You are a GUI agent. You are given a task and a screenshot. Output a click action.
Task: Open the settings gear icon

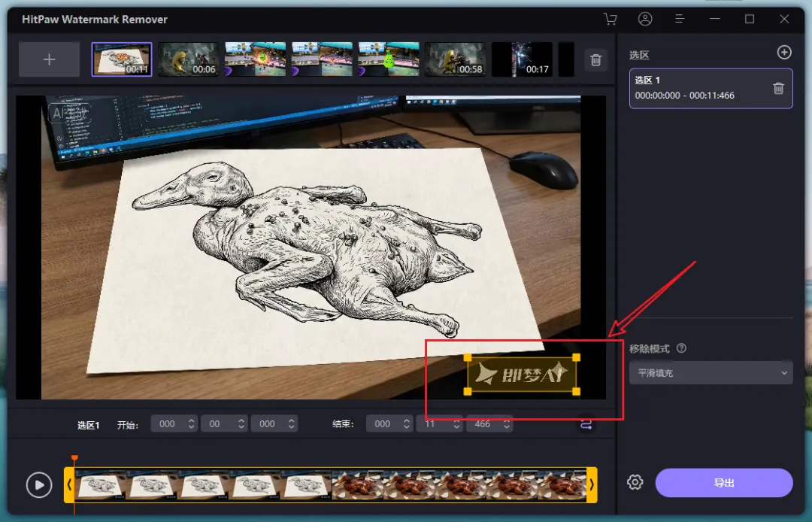[x=635, y=482]
